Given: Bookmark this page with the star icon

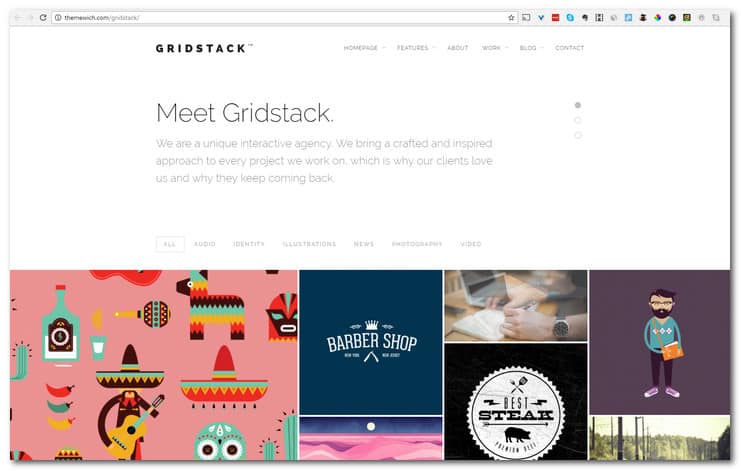Looking at the screenshot, I should (511, 17).
